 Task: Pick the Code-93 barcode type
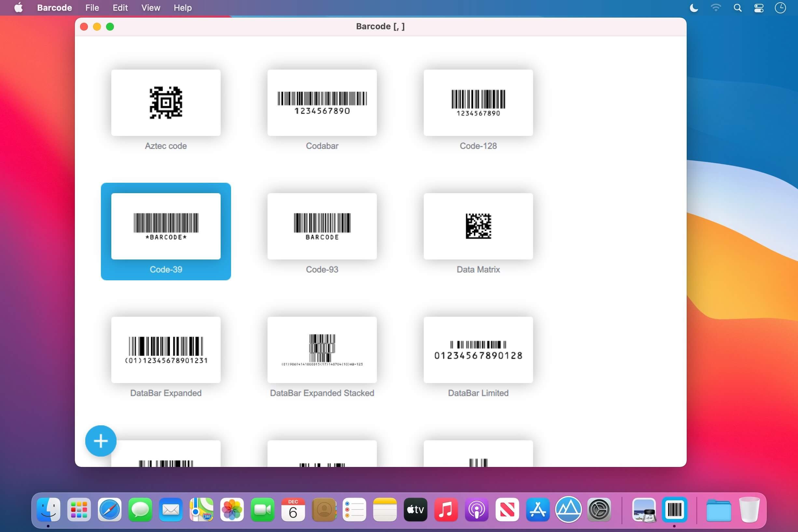click(322, 226)
